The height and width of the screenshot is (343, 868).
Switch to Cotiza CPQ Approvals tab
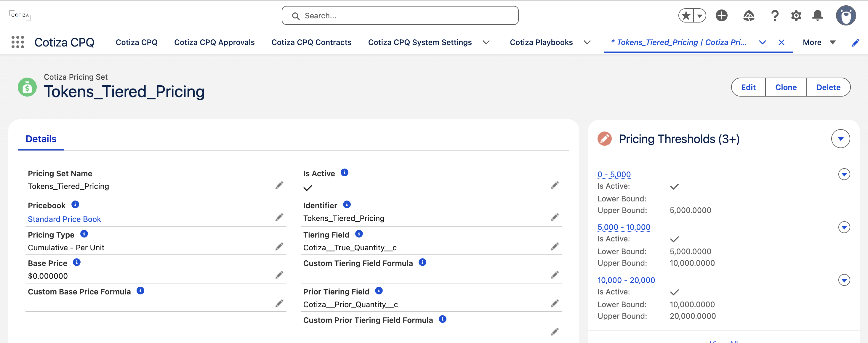click(214, 42)
